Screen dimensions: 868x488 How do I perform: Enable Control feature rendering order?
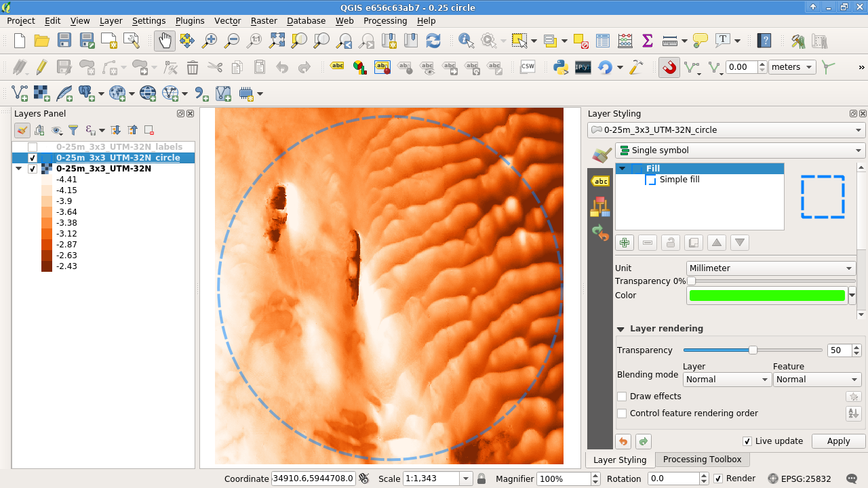[x=622, y=413]
